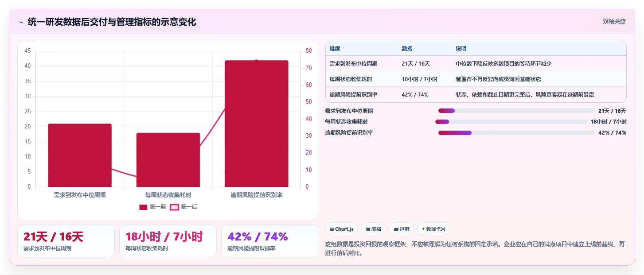
Task: Click the 需求到发布中位周期 progress bar
Action: (x=516, y=111)
